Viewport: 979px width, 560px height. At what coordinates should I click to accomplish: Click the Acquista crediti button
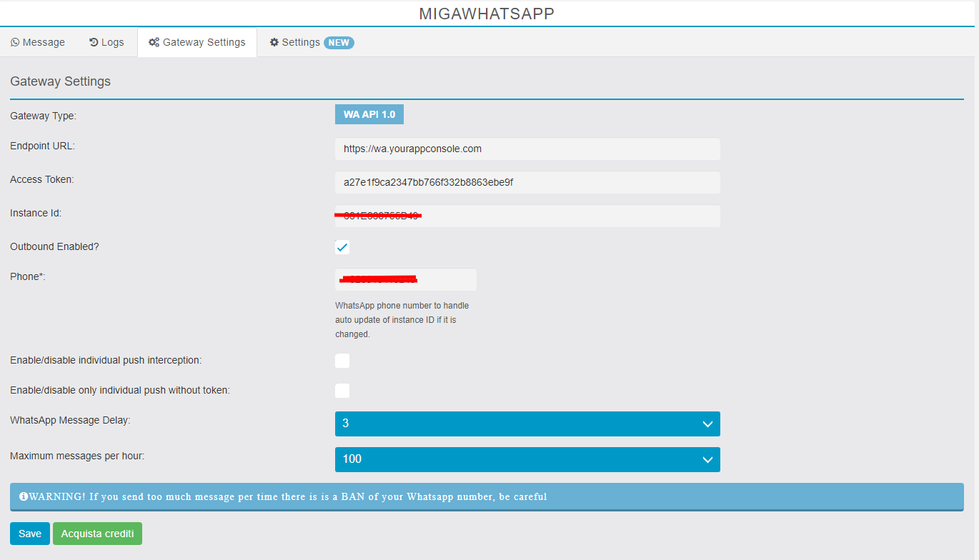click(x=97, y=534)
